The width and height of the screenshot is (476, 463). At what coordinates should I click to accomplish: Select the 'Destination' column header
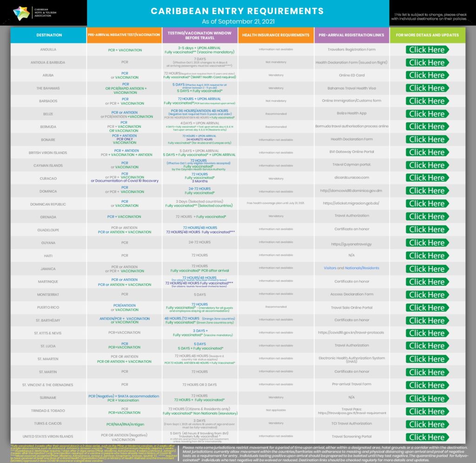pos(49,35)
